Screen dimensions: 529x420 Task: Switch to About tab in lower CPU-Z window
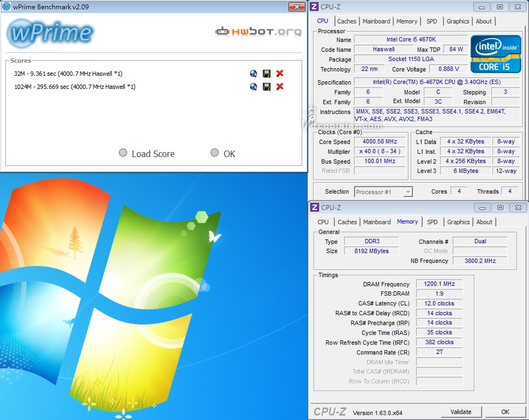[x=484, y=222]
